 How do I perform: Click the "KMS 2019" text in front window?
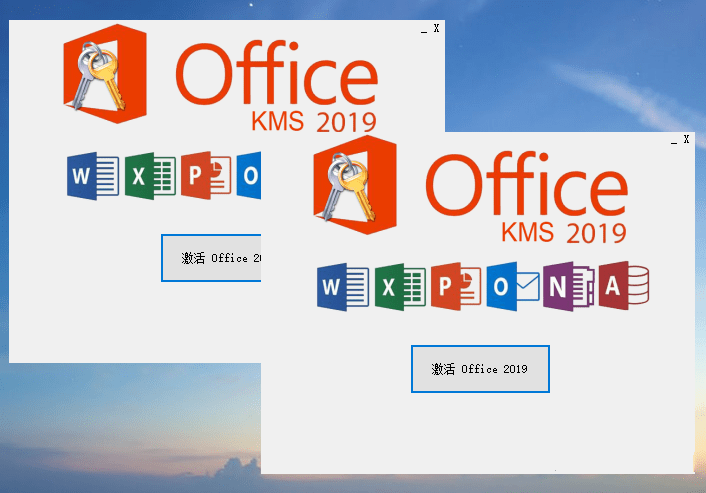pyautogui.click(x=564, y=233)
